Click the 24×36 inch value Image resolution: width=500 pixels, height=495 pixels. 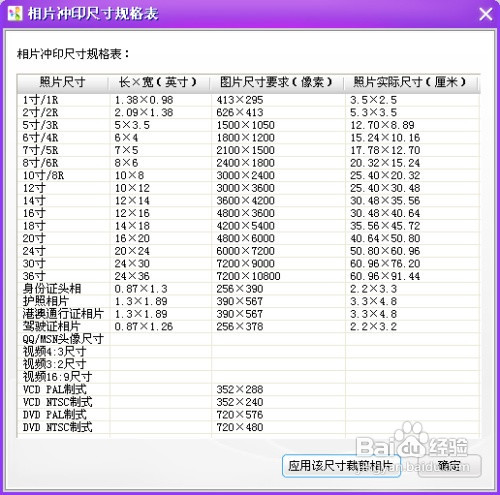[x=132, y=276]
